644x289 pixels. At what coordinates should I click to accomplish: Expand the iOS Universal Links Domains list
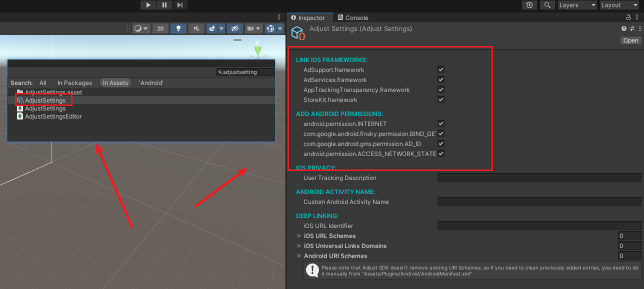pos(299,245)
